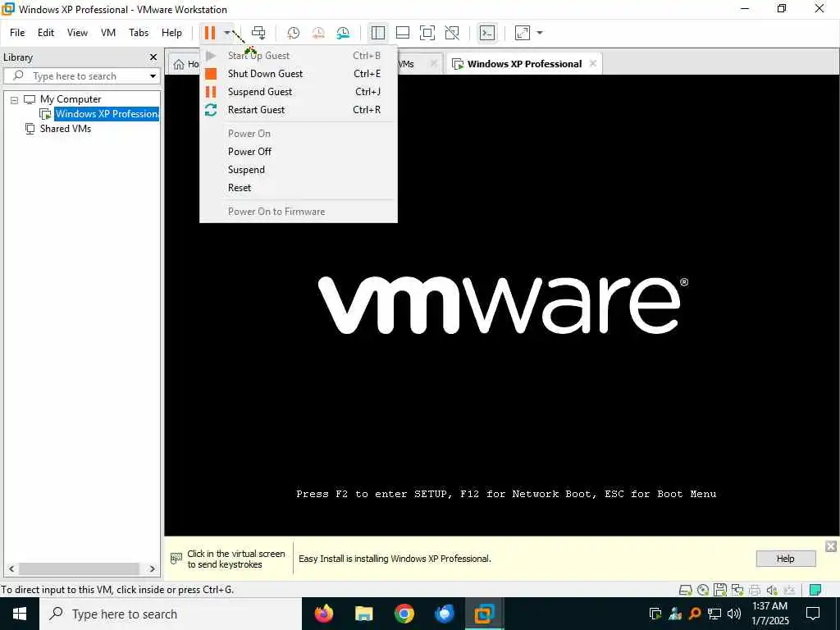Open File Explorer from the taskbar
Image resolution: width=840 pixels, height=630 pixels.
point(363,614)
